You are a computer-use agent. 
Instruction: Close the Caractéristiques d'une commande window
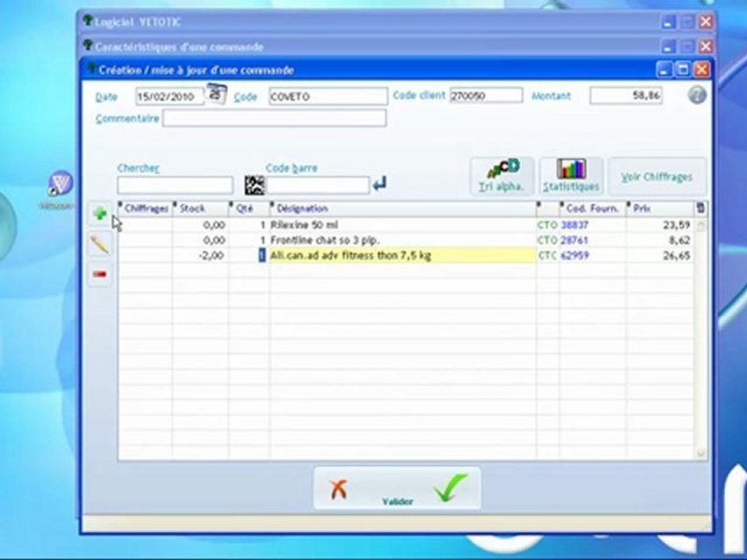[706, 46]
